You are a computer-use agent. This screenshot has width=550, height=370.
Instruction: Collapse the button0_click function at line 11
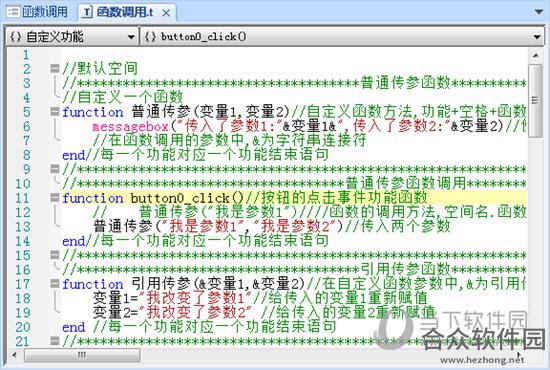[x=55, y=198]
